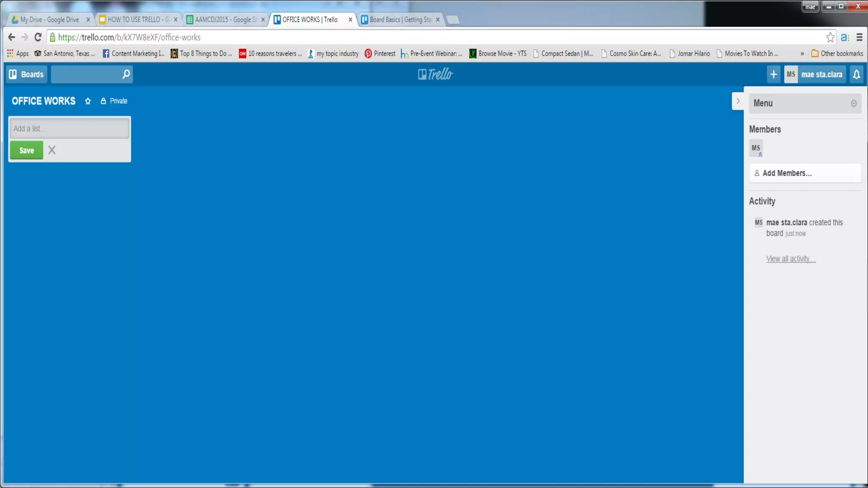The height and width of the screenshot is (488, 868).
Task: Reload the page in browser
Action: click(38, 37)
